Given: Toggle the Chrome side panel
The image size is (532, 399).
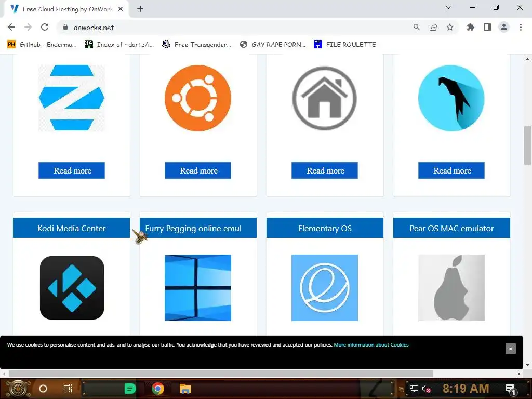Looking at the screenshot, I should click(x=487, y=27).
